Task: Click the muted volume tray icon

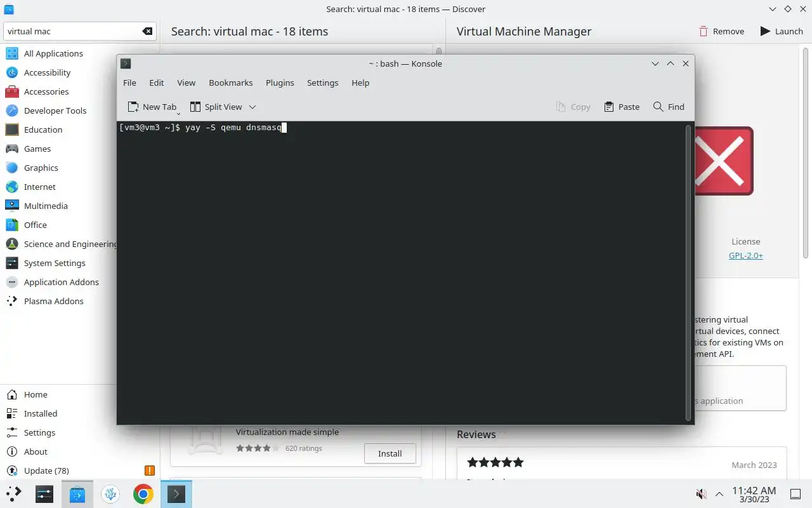Action: 701,494
